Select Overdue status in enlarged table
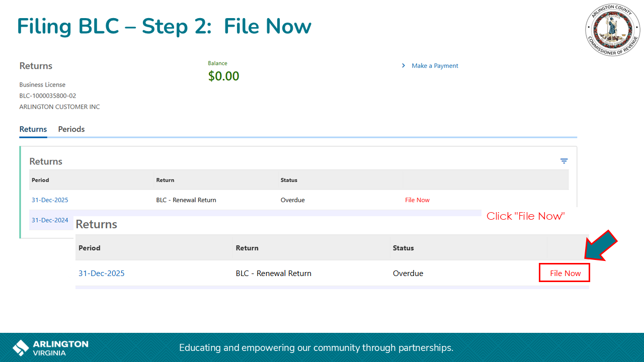Image resolution: width=644 pixels, height=362 pixels. 408,274
